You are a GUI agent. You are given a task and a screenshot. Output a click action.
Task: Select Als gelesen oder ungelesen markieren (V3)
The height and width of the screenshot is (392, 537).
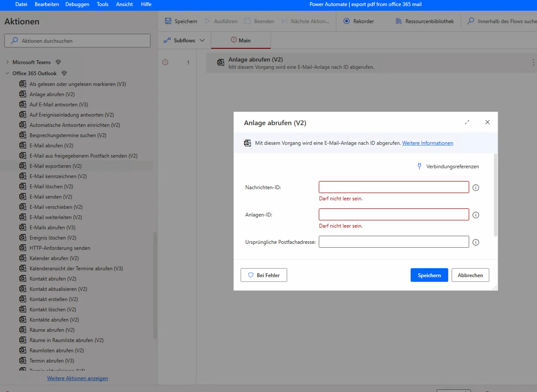[78, 84]
